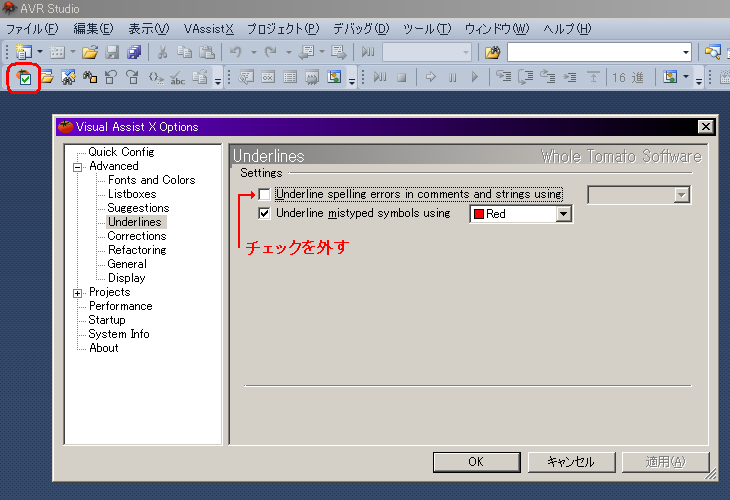Click the Copy toolbar icon
Screen dimensions: 730x500
(x=185, y=52)
